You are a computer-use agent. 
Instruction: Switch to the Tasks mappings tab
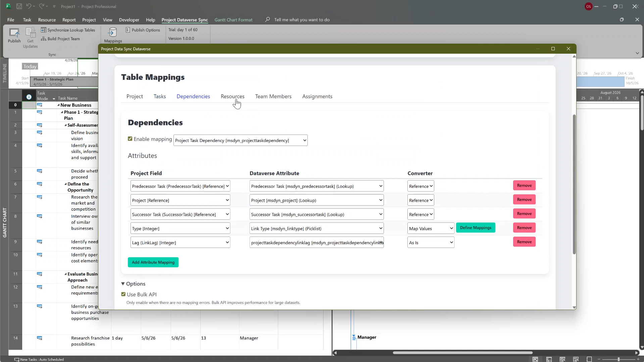(160, 96)
